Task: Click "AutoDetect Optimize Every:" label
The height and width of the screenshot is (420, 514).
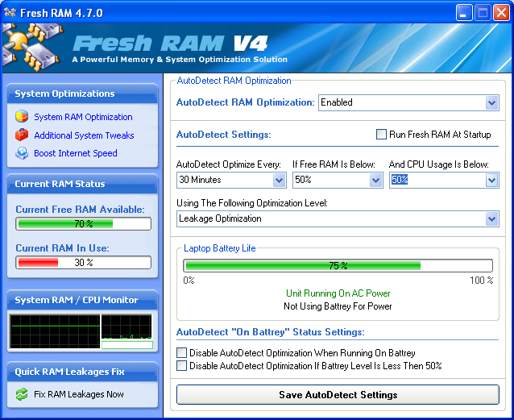Action: click(x=229, y=164)
